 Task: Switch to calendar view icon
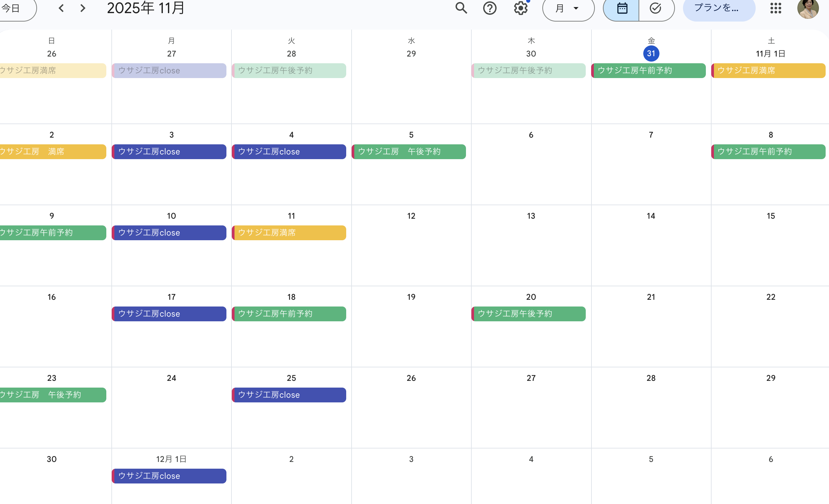tap(622, 8)
